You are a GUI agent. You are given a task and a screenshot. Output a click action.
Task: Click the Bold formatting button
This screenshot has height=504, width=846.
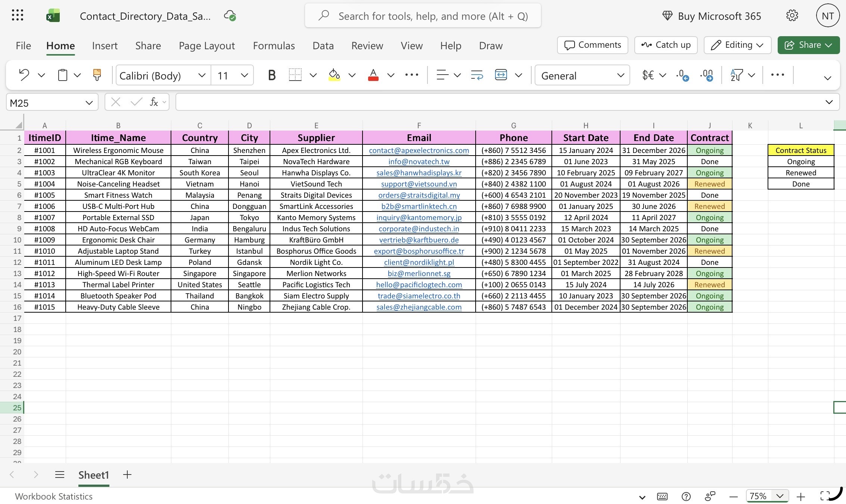pyautogui.click(x=272, y=75)
